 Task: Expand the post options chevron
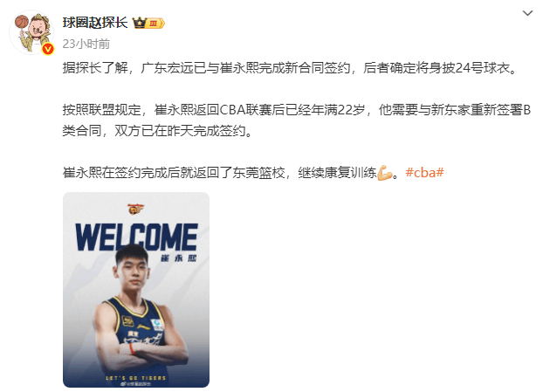click(x=527, y=13)
